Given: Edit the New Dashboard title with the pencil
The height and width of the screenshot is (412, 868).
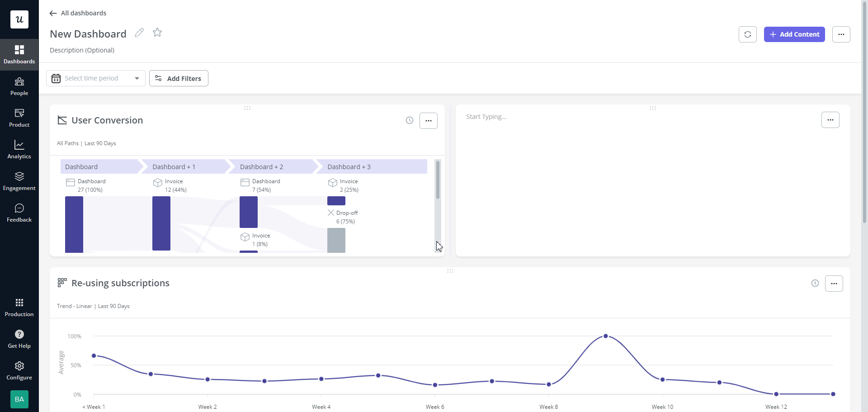Looking at the screenshot, I should (x=139, y=32).
